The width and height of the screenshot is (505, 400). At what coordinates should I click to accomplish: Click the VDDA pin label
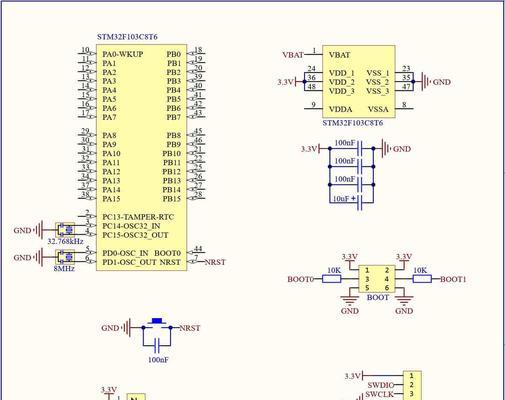[x=340, y=109]
